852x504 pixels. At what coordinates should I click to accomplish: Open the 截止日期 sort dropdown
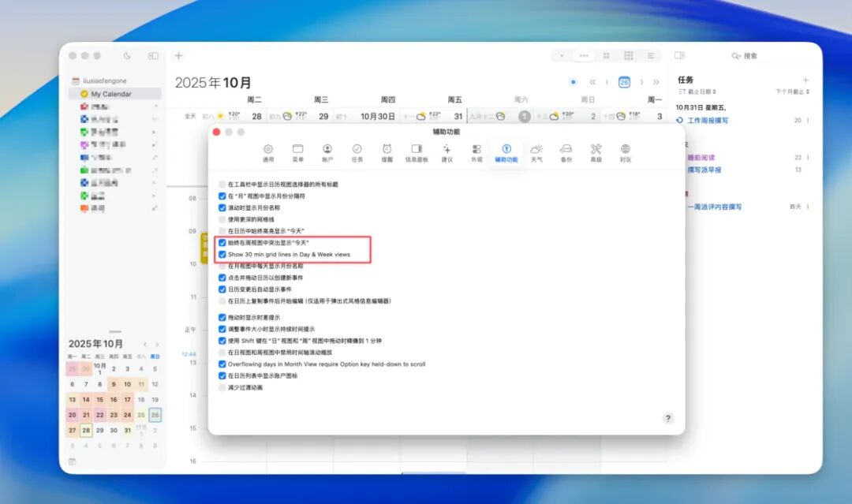point(697,91)
